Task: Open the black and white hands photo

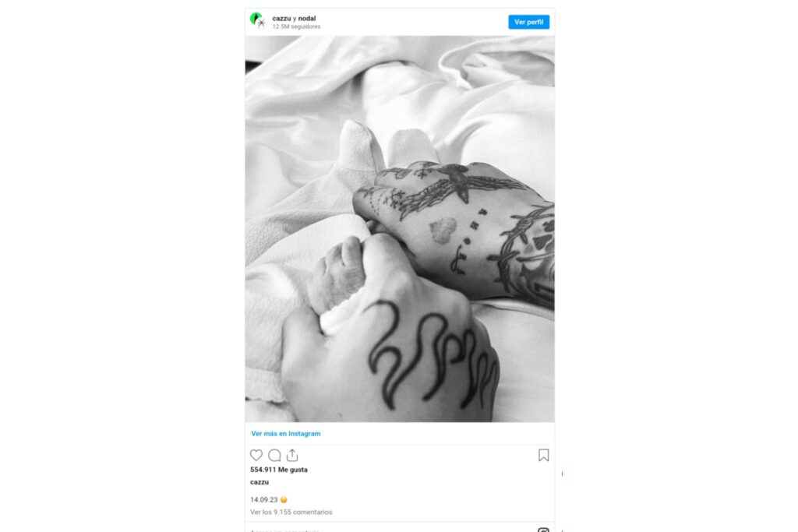Action: [400, 228]
